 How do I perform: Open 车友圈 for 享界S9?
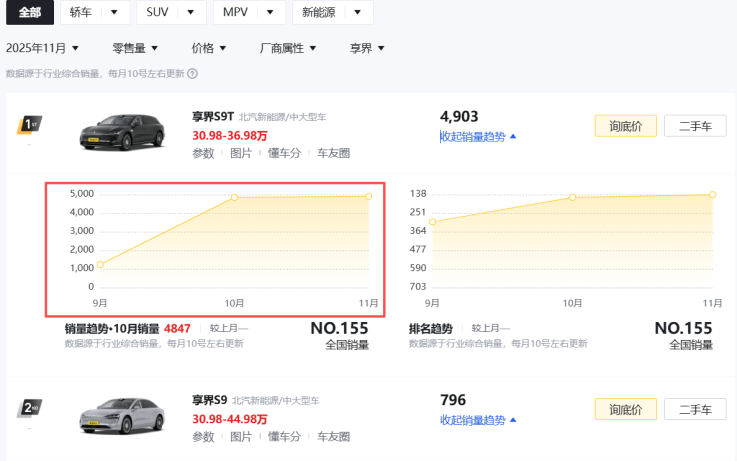click(x=333, y=437)
